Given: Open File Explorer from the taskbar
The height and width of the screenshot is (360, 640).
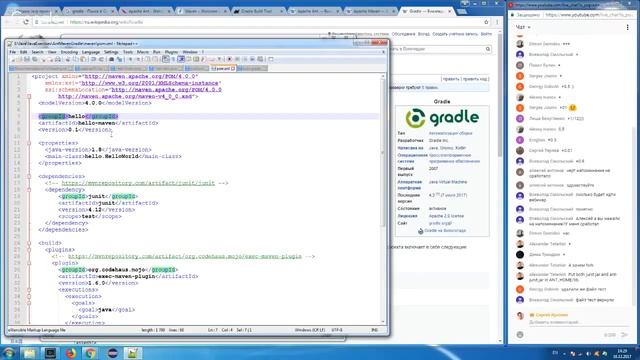Looking at the screenshot, I should pos(29,353).
